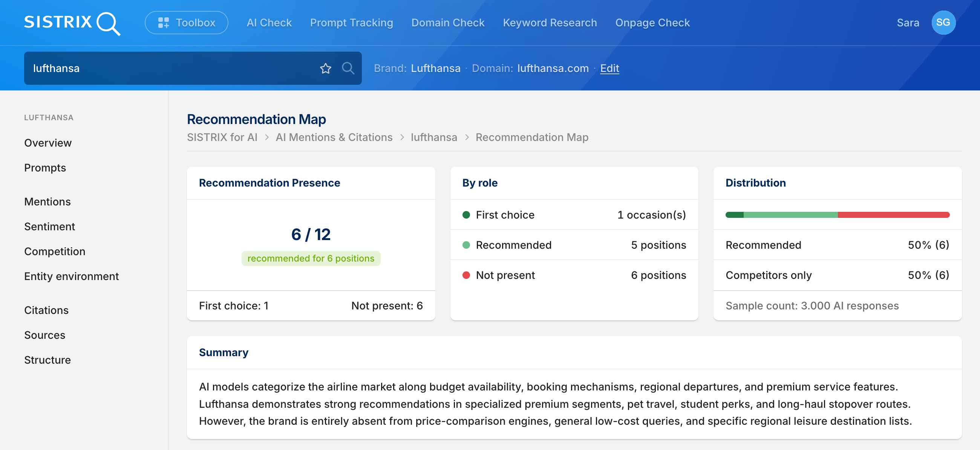Click the search magnifier icon
The image size is (980, 450).
pyautogui.click(x=348, y=69)
